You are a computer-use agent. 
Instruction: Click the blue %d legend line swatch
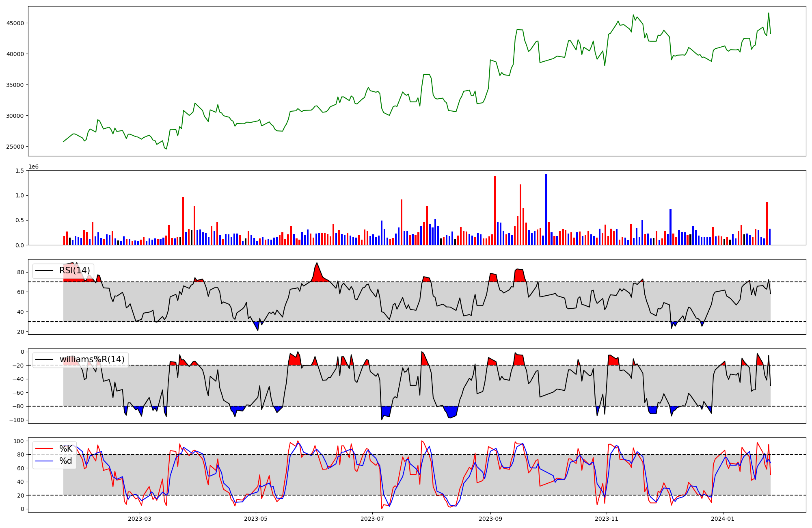click(x=44, y=461)
